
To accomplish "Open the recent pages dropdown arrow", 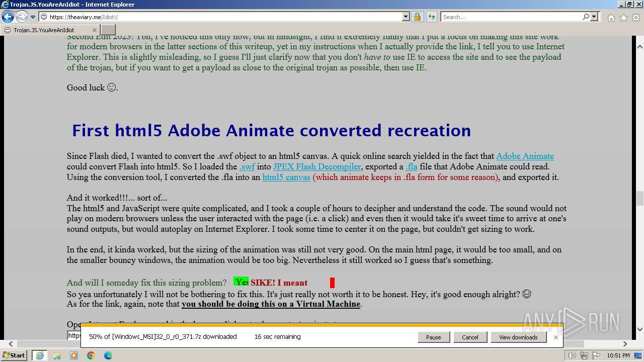I will pos(33,17).
